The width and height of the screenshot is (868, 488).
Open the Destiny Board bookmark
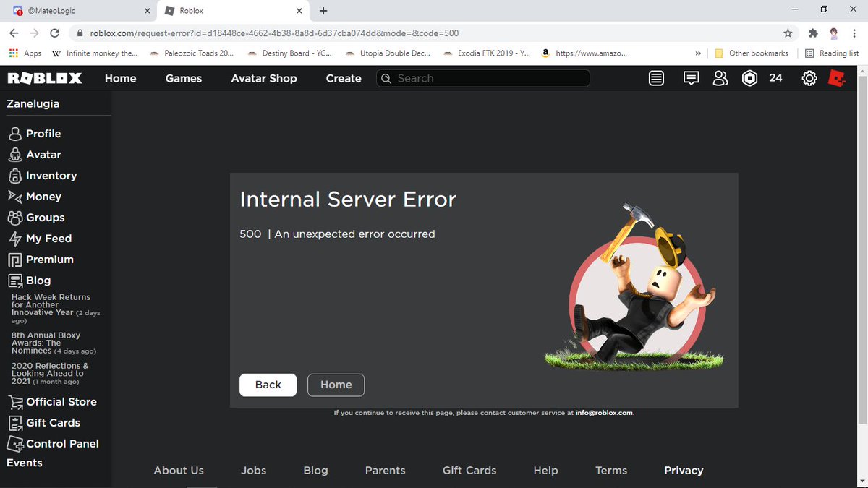coord(289,53)
